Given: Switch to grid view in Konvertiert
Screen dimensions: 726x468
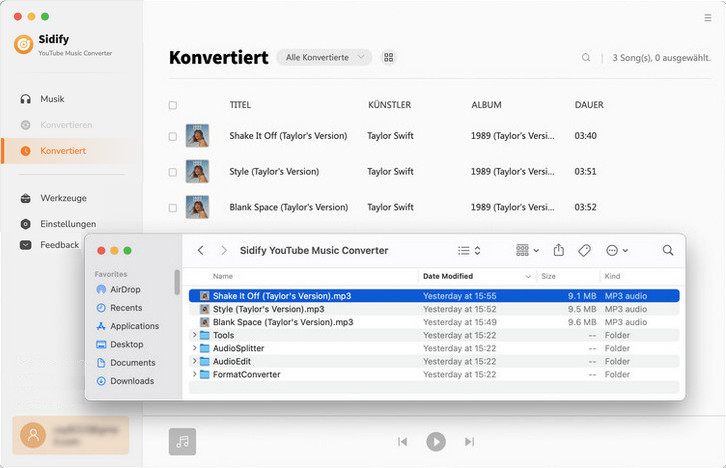Looking at the screenshot, I should point(388,57).
